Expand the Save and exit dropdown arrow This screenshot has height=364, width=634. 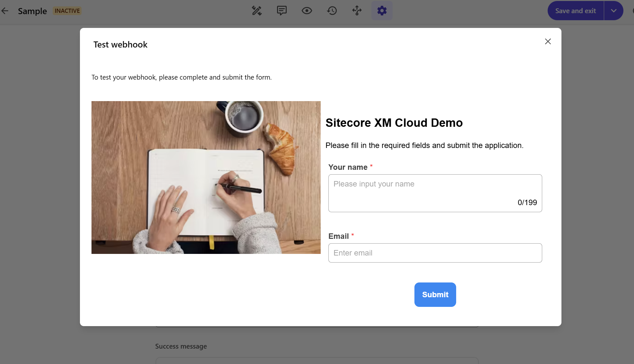[614, 11]
